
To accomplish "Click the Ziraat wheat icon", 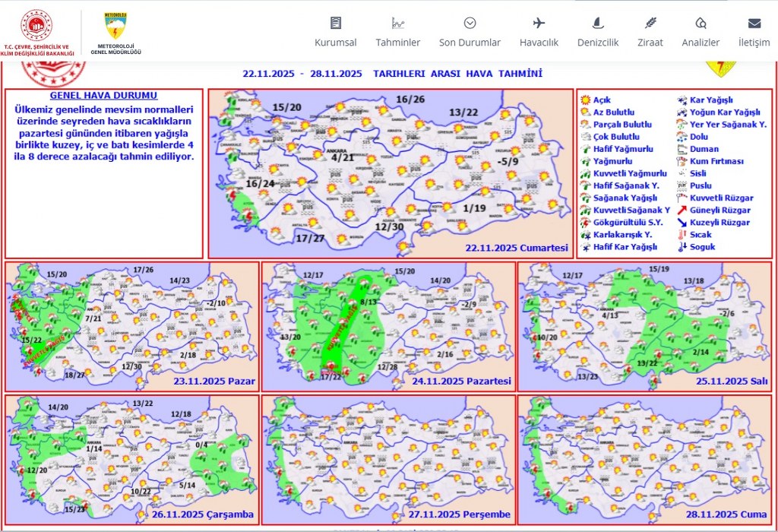I will [x=650, y=23].
